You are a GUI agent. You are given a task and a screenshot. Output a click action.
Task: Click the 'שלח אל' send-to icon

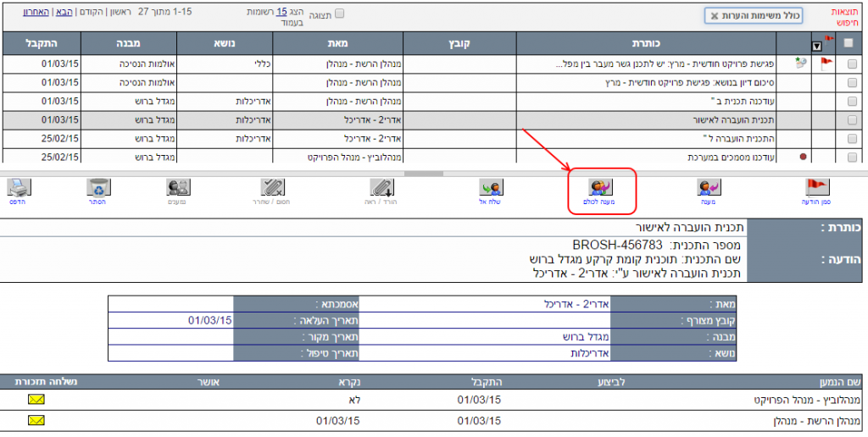coord(491,187)
